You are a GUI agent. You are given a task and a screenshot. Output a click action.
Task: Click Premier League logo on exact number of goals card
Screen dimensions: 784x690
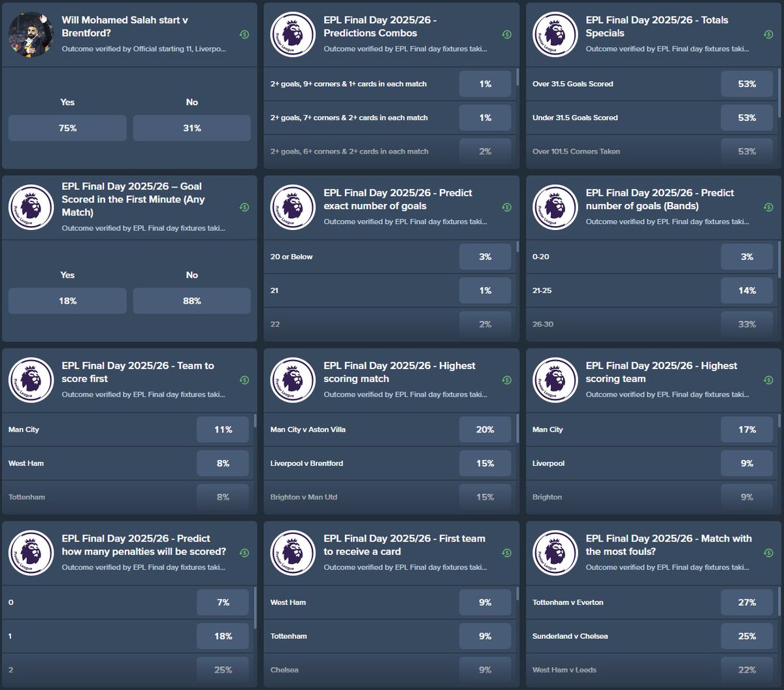point(293,207)
